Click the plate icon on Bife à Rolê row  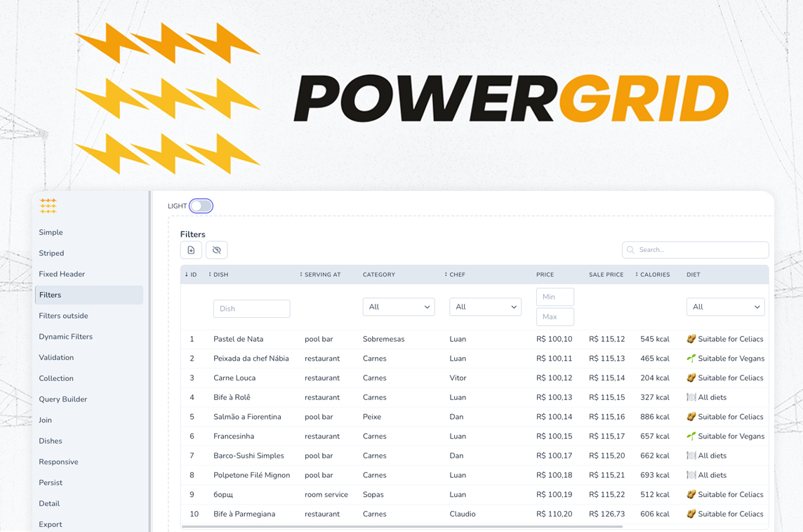[x=691, y=397]
